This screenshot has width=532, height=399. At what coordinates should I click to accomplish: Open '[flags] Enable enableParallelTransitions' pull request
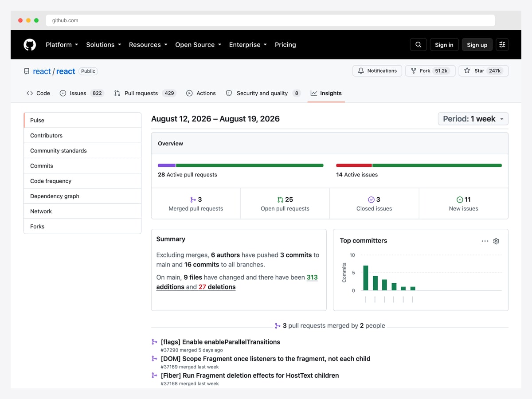(220, 342)
